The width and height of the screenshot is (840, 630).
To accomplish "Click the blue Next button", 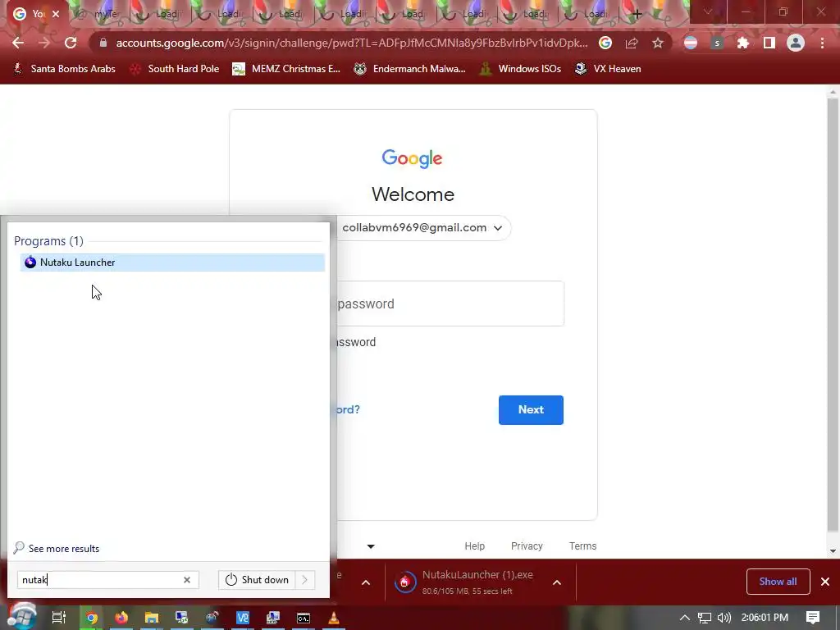I will pyautogui.click(x=531, y=410).
